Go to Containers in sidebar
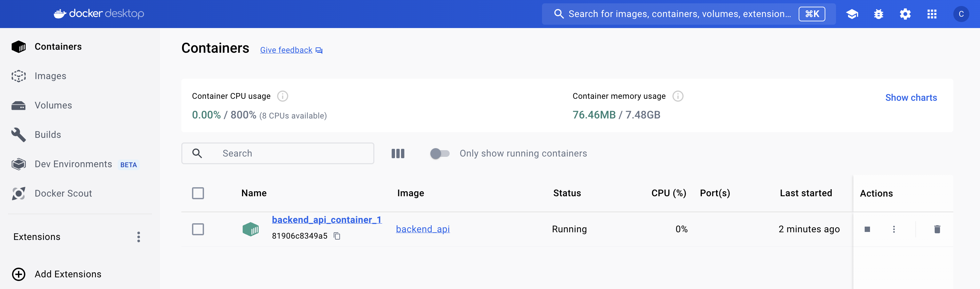The height and width of the screenshot is (289, 980). 58,47
